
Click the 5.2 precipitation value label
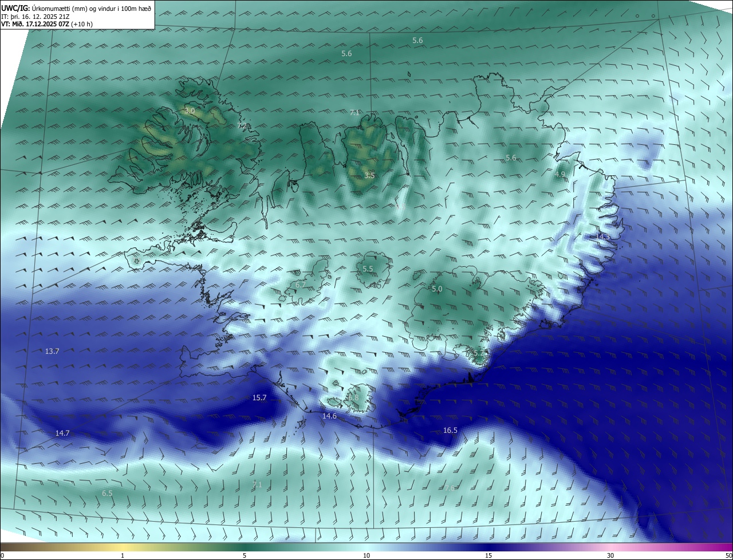tap(479, 353)
